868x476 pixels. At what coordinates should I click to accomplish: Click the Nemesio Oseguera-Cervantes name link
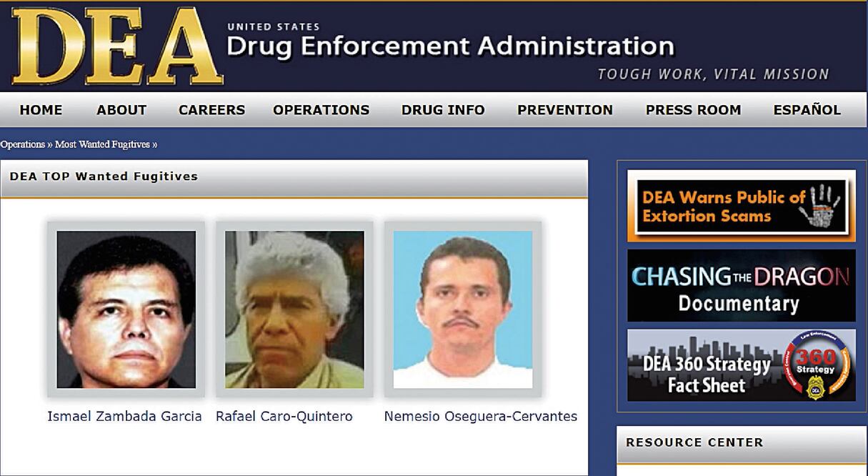pos(481,416)
